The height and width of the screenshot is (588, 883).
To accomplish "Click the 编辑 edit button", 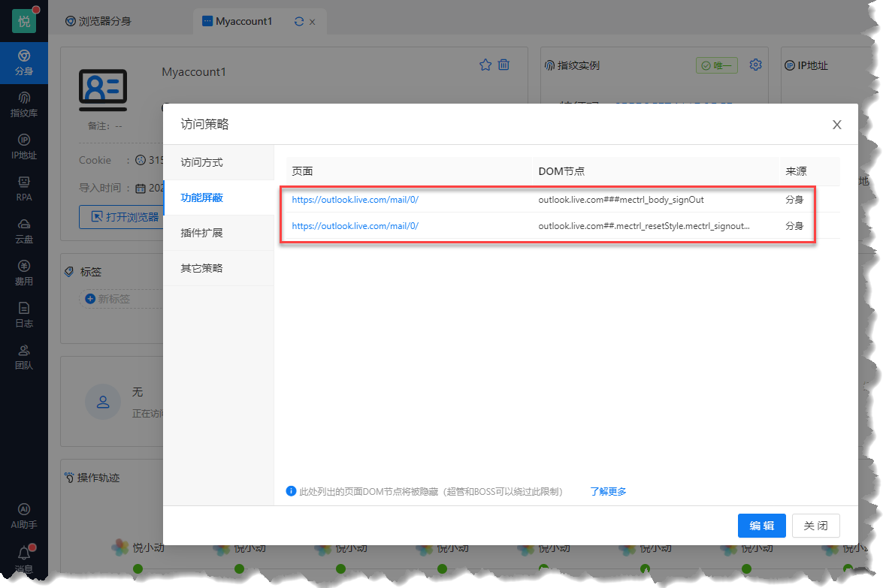I will [x=762, y=526].
